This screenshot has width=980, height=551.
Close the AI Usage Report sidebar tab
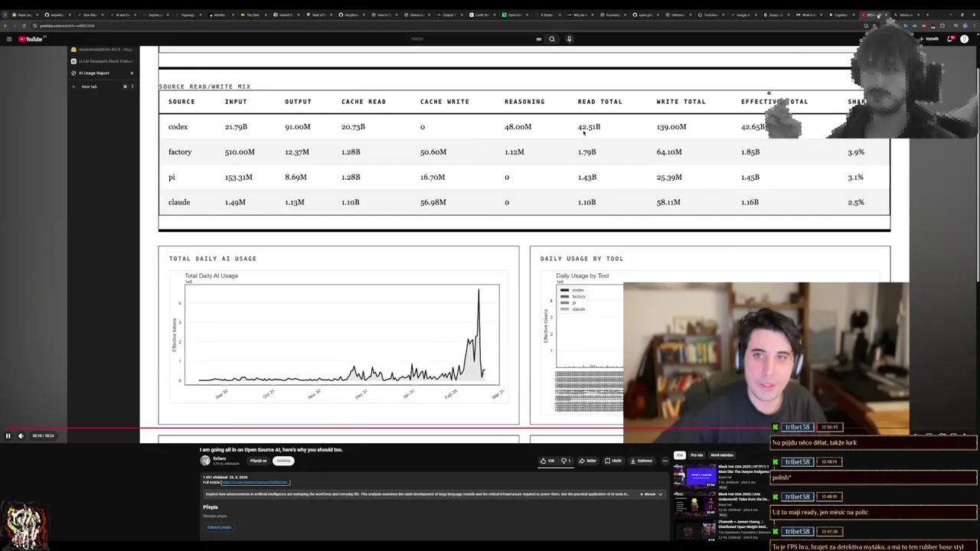click(131, 73)
